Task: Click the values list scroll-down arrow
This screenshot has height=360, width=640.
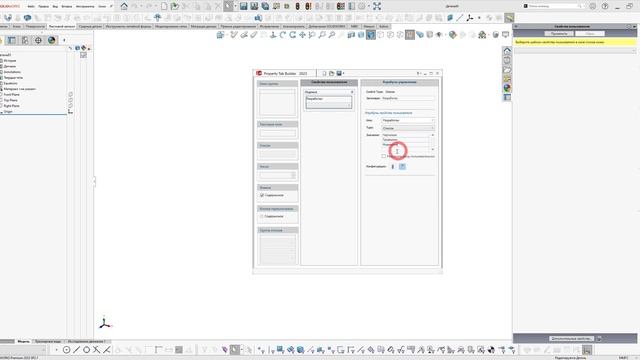Action: pyautogui.click(x=433, y=149)
